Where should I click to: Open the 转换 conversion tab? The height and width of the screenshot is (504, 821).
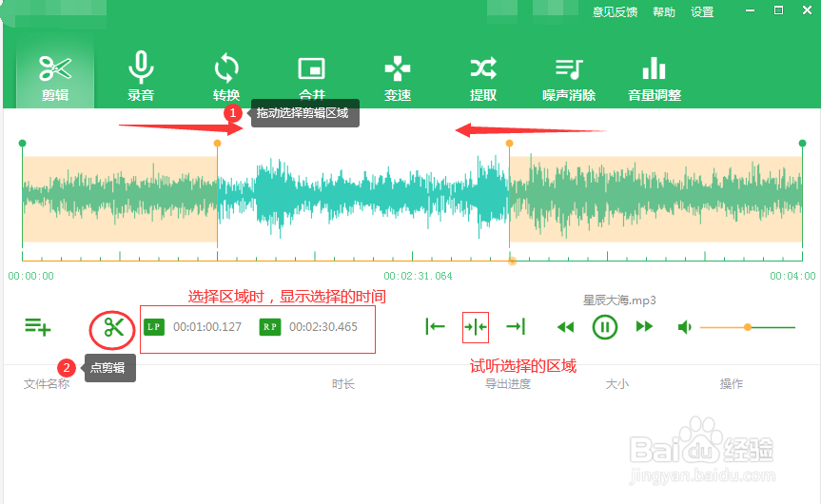click(x=226, y=77)
